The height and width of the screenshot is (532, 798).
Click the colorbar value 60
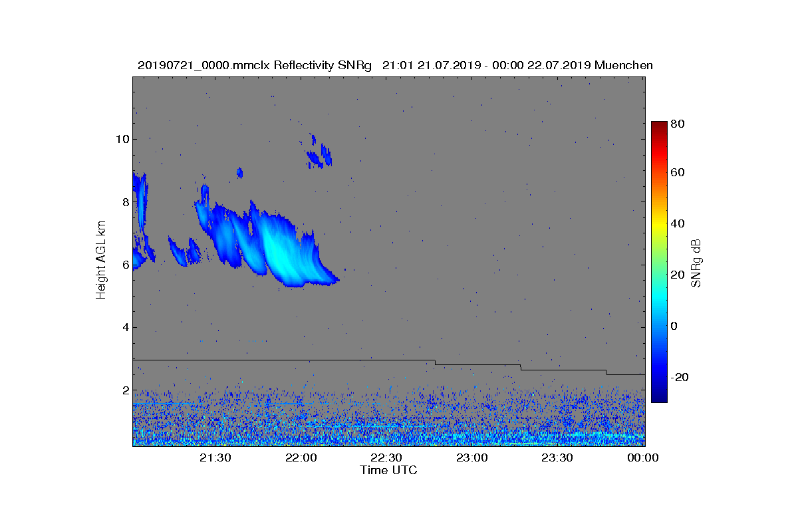pos(678,173)
